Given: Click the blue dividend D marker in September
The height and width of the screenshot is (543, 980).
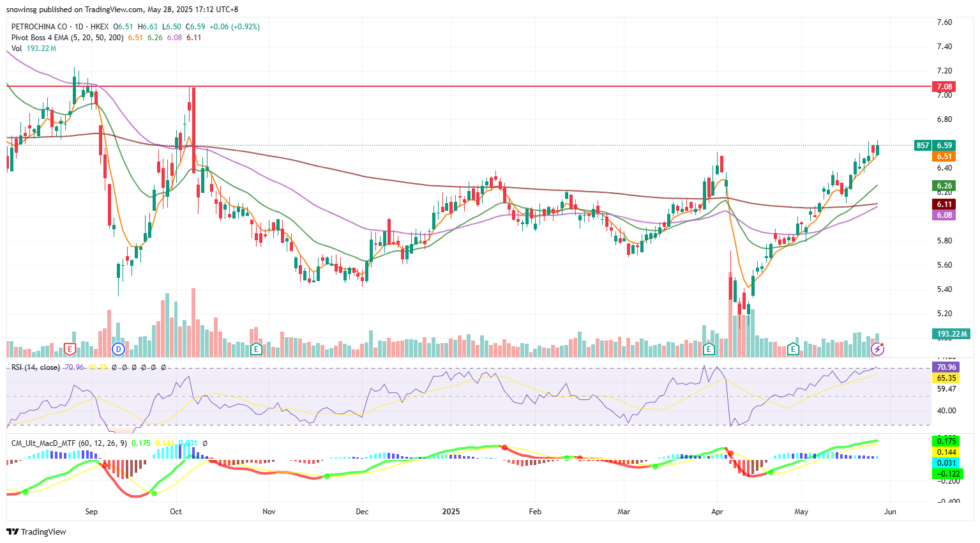Looking at the screenshot, I should coord(117,349).
